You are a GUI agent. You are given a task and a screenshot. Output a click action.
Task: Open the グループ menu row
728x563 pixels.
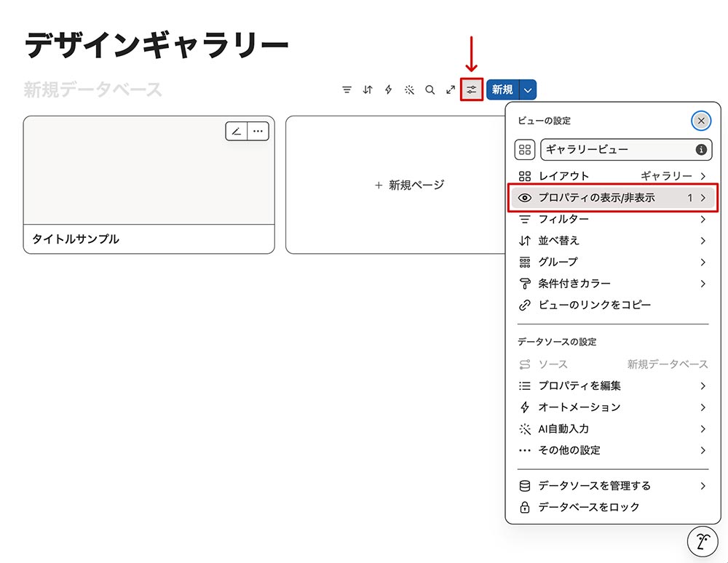tap(613, 262)
